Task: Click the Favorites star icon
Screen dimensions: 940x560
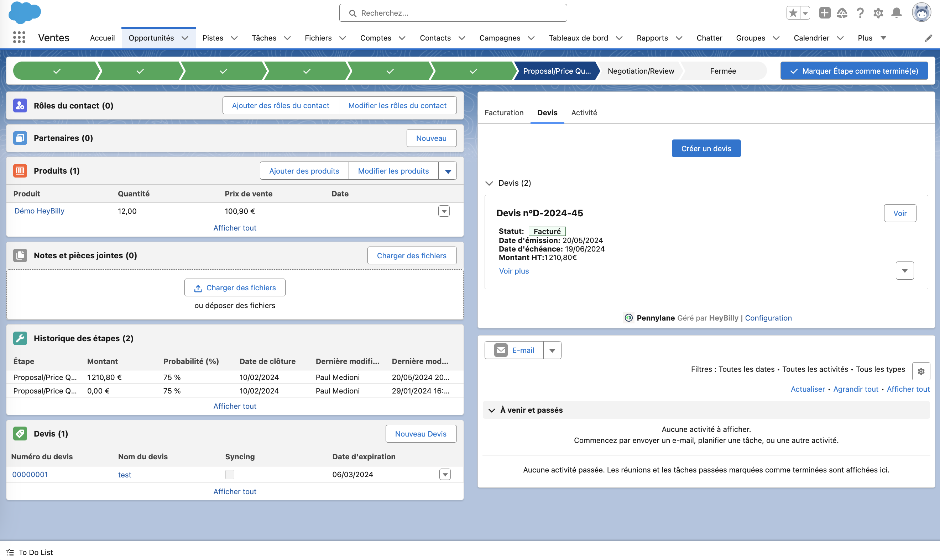Action: click(x=793, y=13)
